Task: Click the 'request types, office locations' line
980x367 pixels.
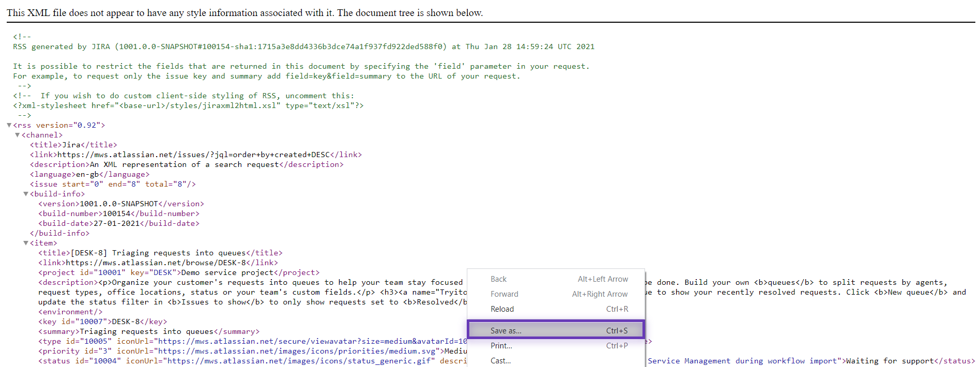Action: (x=252, y=292)
